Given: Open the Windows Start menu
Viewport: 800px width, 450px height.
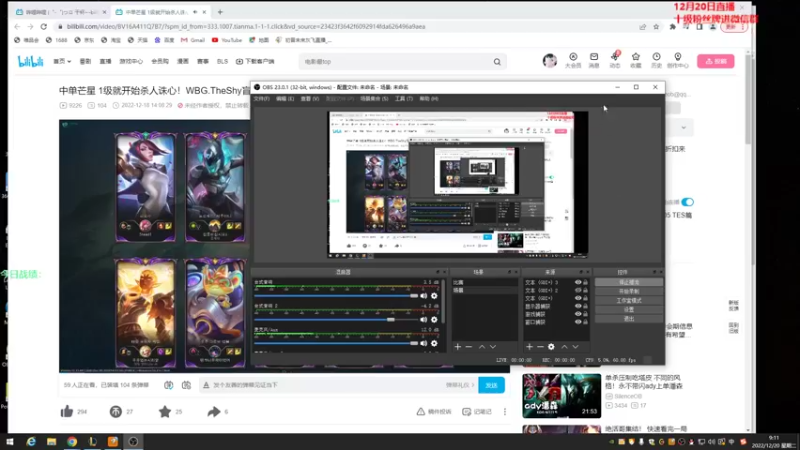Looking at the screenshot, I should click(x=10, y=442).
